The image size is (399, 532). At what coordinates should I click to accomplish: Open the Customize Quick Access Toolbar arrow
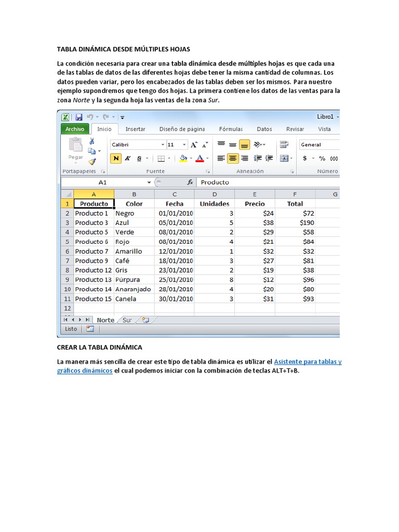(x=122, y=117)
